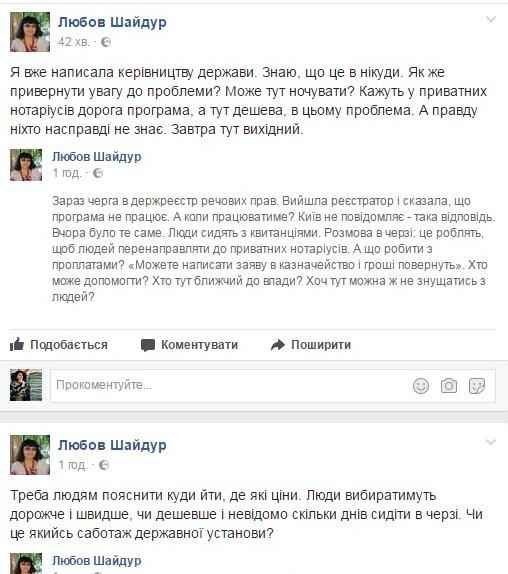Click Любов Шайдур name on second post
This screenshot has width=508, height=574.
[x=112, y=445]
